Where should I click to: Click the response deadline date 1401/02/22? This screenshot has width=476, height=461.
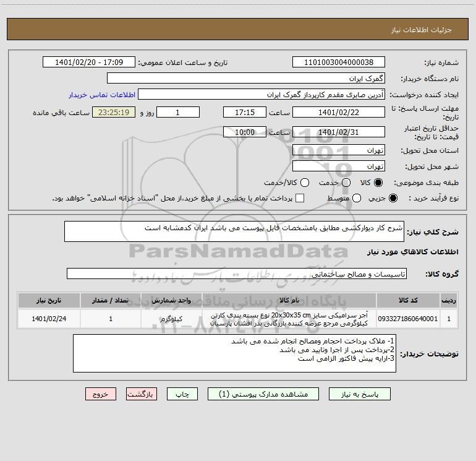(339, 113)
